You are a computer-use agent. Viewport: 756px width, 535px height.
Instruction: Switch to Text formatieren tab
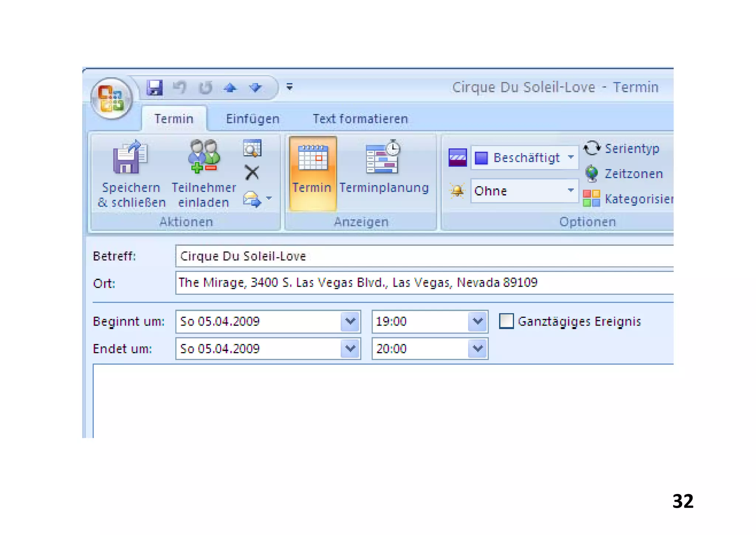360,119
